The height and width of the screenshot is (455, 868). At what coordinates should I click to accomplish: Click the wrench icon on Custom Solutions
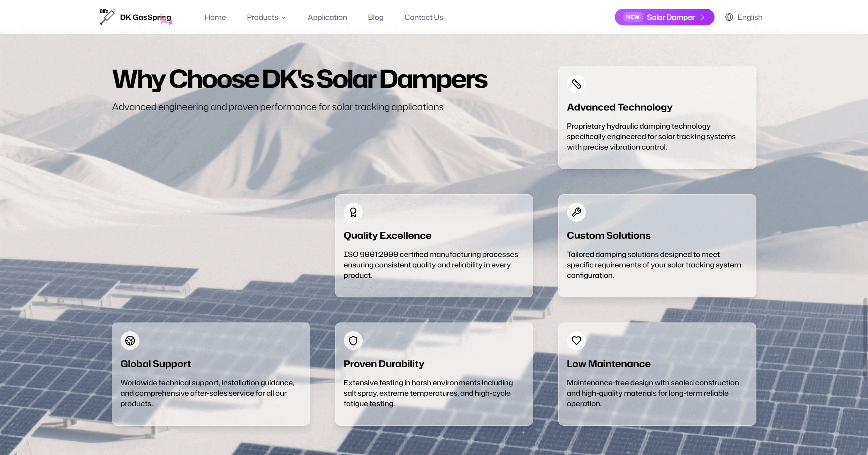[x=576, y=212]
